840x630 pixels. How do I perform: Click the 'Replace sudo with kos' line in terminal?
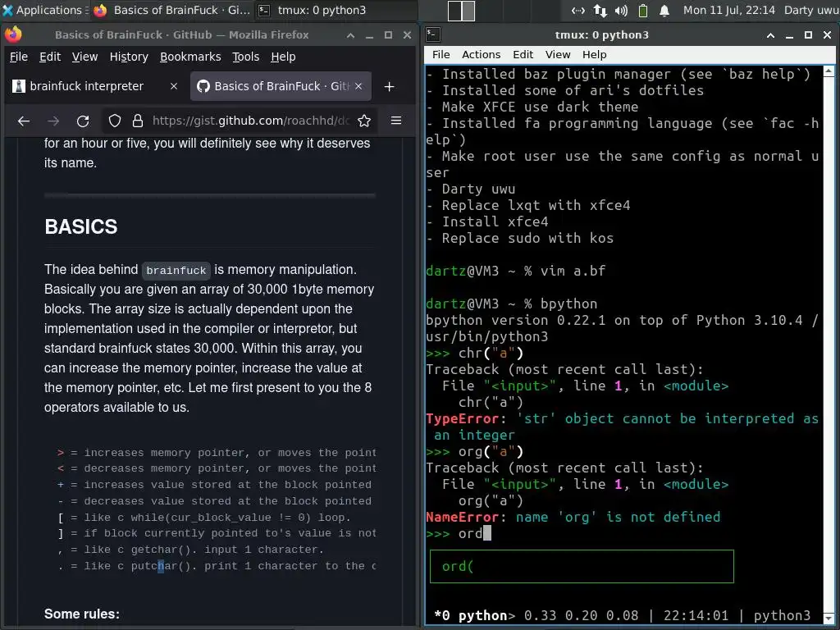[x=519, y=238]
